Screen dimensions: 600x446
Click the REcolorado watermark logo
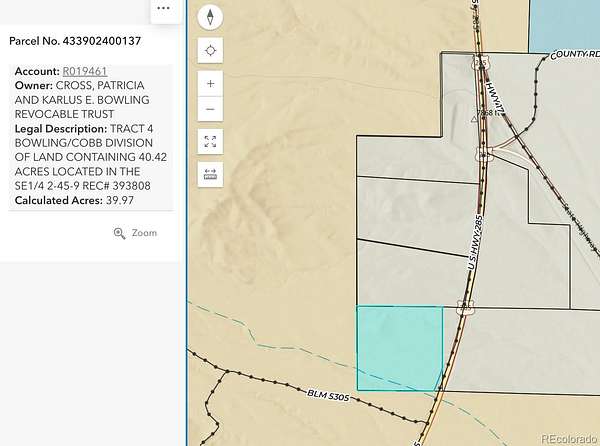567,437
